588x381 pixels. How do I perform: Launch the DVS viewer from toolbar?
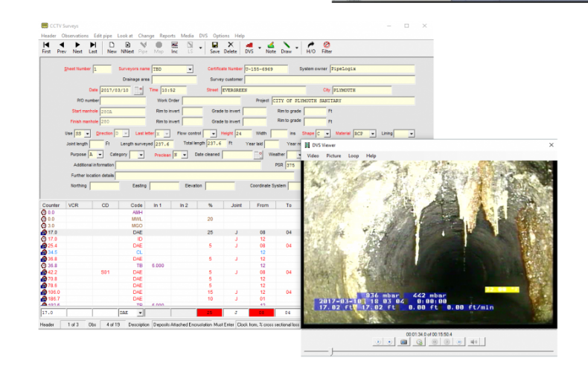click(249, 48)
